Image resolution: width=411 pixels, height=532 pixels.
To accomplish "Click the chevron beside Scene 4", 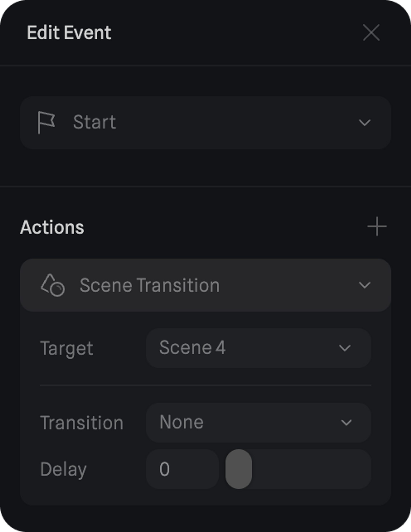I will click(x=345, y=348).
